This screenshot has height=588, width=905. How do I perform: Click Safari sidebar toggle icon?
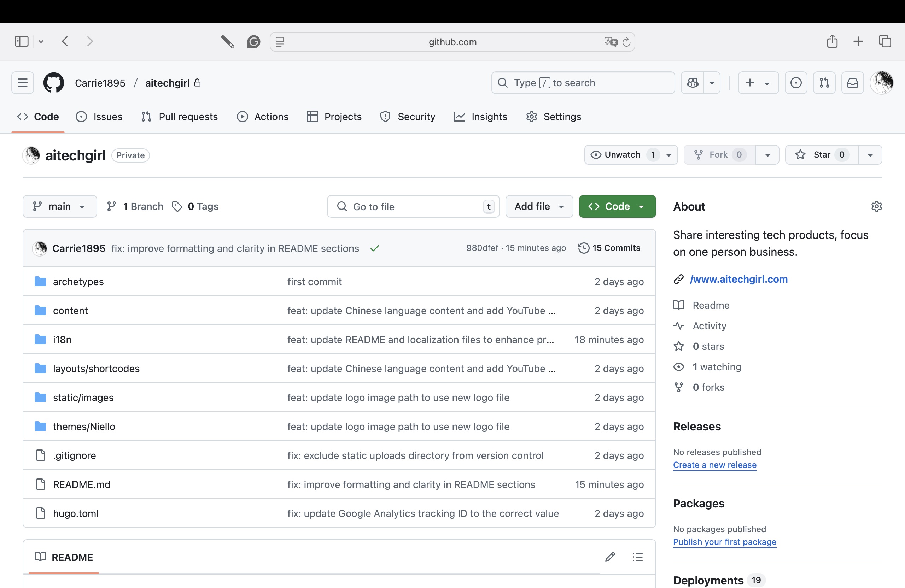[21, 41]
